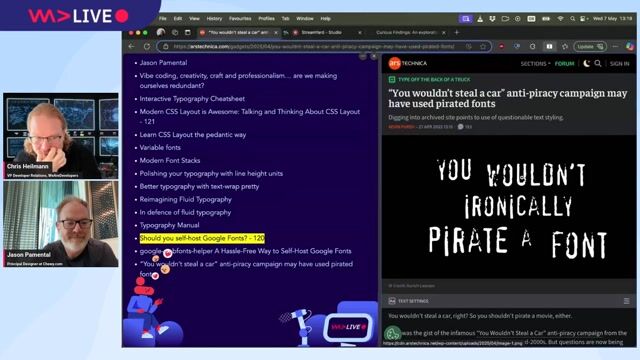The width and height of the screenshot is (640, 360).
Task: Open the Text Settings panel
Action: coord(409,301)
